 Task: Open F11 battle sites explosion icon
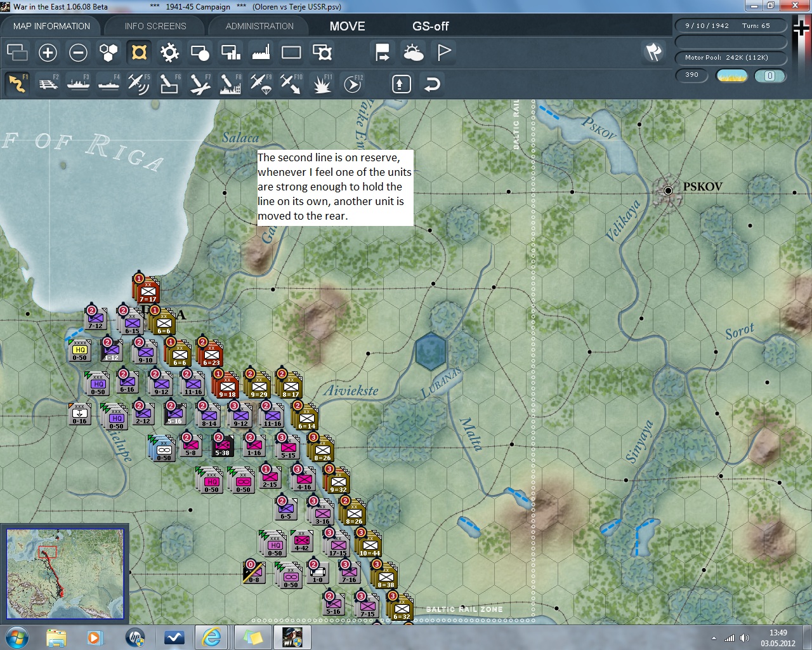[x=322, y=84]
